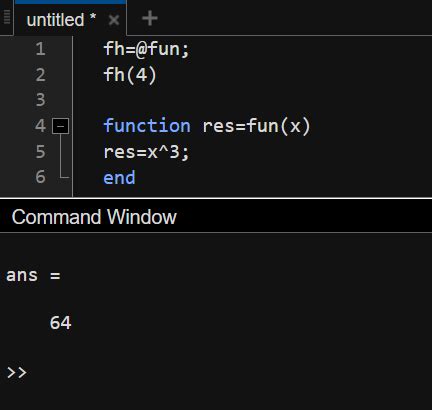This screenshot has width=432, height=410.
Task: Open a new editor tab with plus icon
Action: (150, 18)
